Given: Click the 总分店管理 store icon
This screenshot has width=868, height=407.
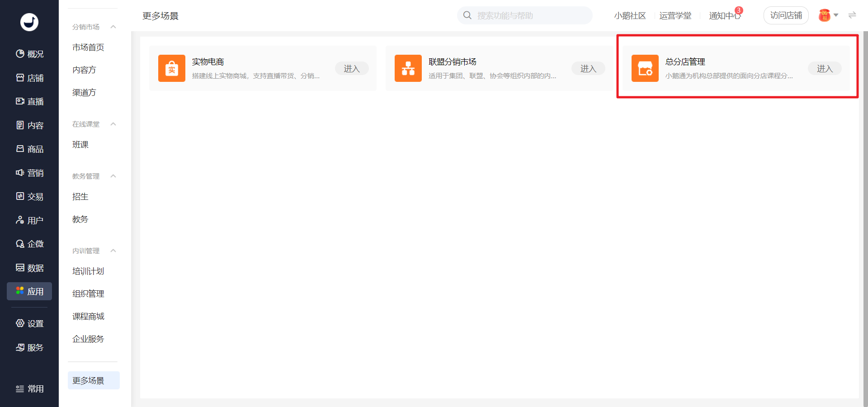Looking at the screenshot, I should click(x=645, y=68).
